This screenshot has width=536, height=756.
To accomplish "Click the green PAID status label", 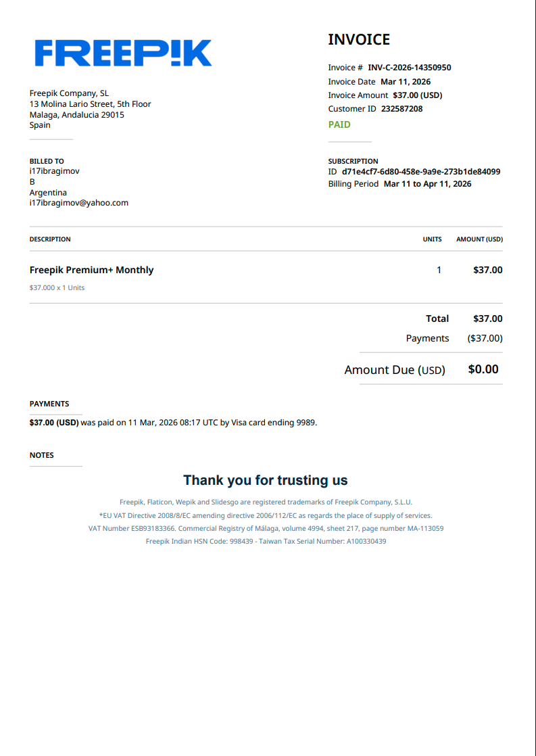I will [x=339, y=125].
